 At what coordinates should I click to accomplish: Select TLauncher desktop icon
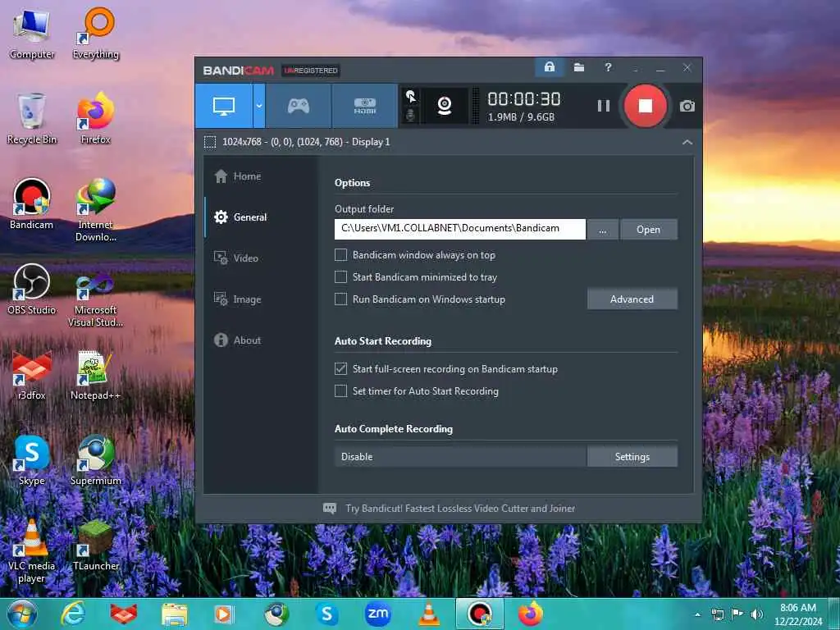click(95, 545)
